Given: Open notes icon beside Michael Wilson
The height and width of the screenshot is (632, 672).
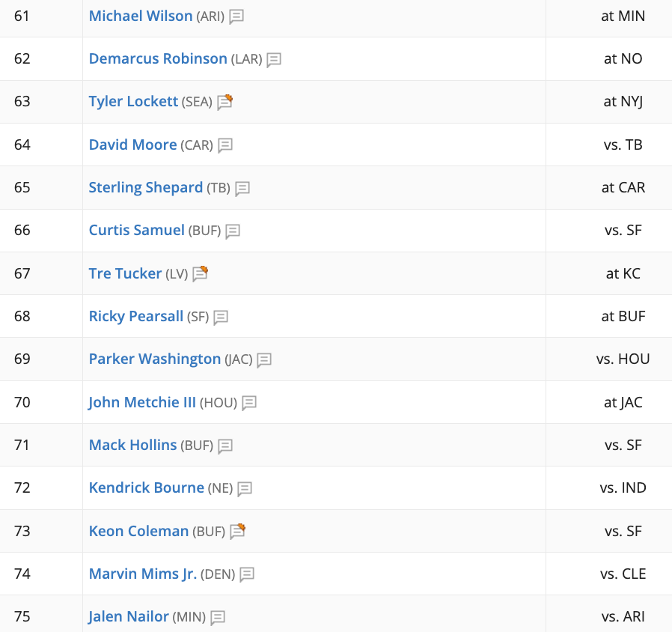Looking at the screenshot, I should coord(236,16).
